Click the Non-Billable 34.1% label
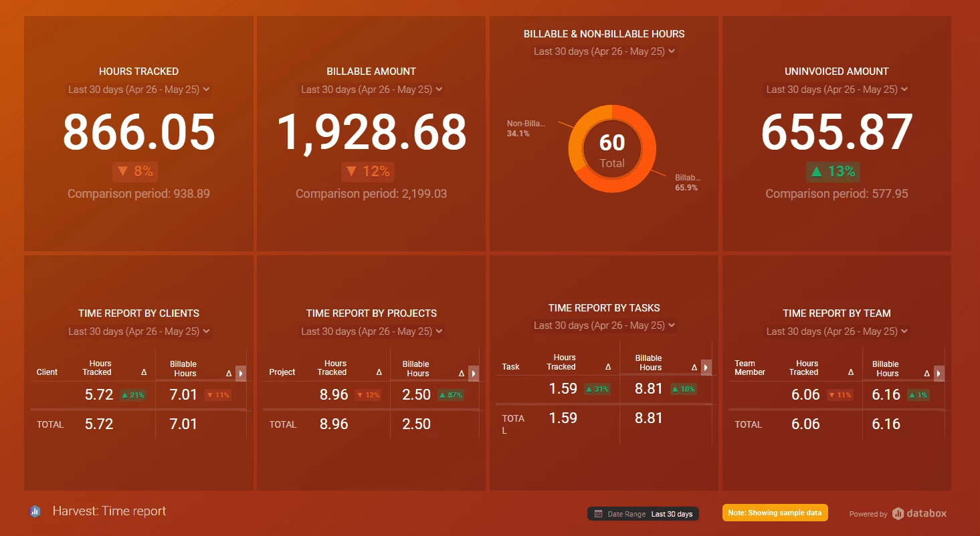The width and height of the screenshot is (980, 536). click(526, 128)
